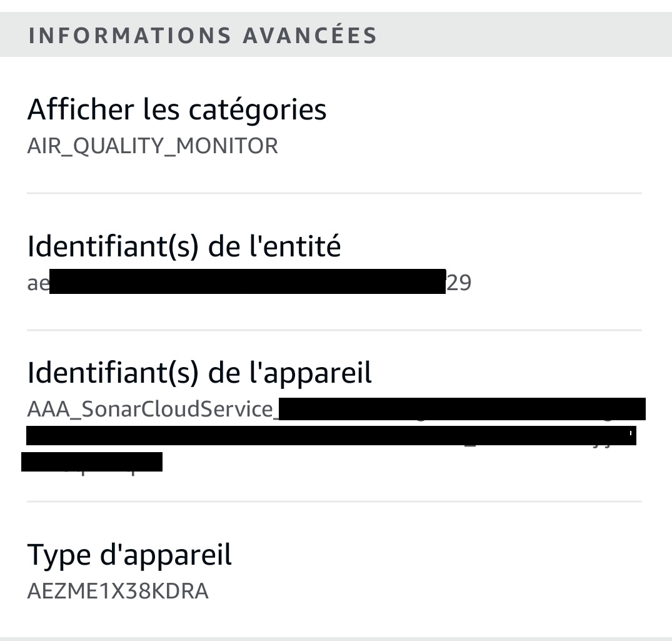The height and width of the screenshot is (641, 672).
Task: Tap the Afficher les catégories label
Action: click(x=177, y=110)
